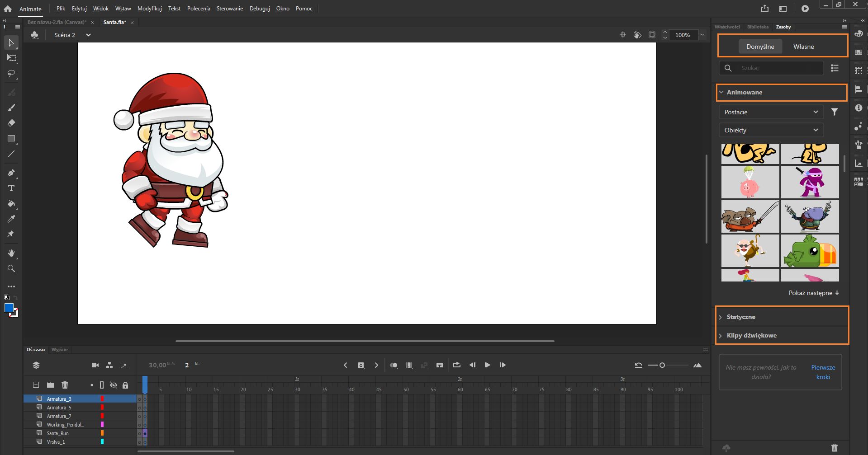
Task: Open the Color palette panel icon
Action: coord(859,34)
